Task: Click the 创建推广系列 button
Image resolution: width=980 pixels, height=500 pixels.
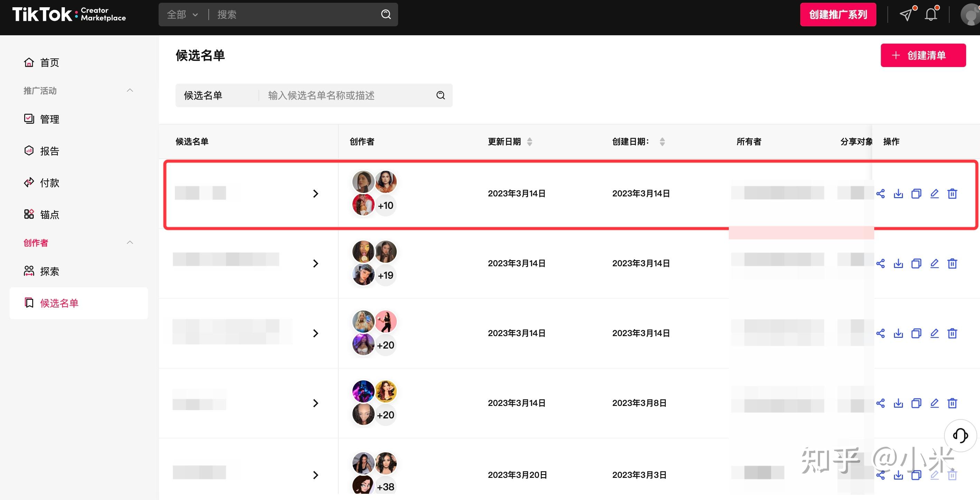Action: click(838, 15)
